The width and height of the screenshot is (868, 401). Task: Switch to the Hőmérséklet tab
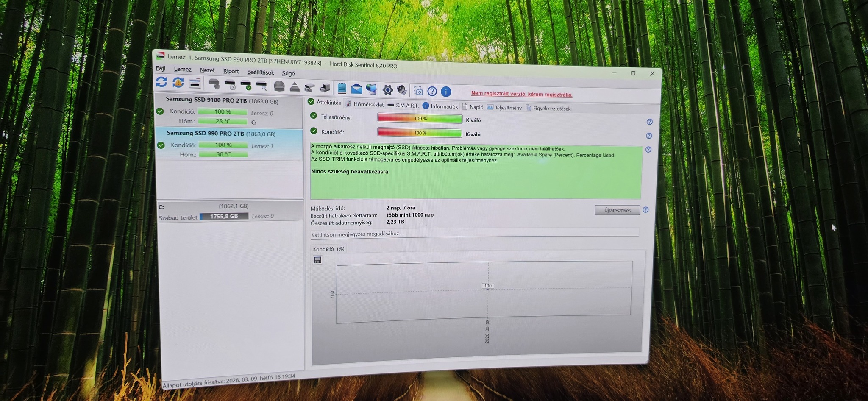(365, 104)
